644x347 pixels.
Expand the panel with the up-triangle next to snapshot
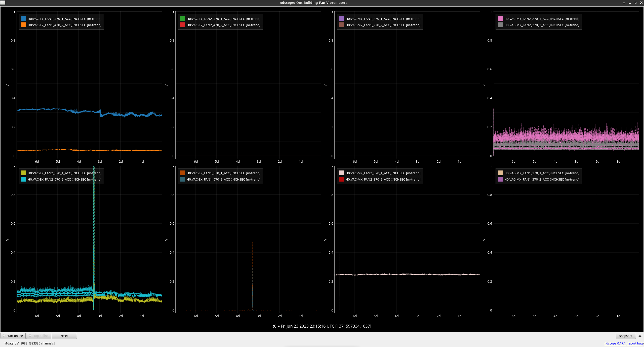(640, 336)
